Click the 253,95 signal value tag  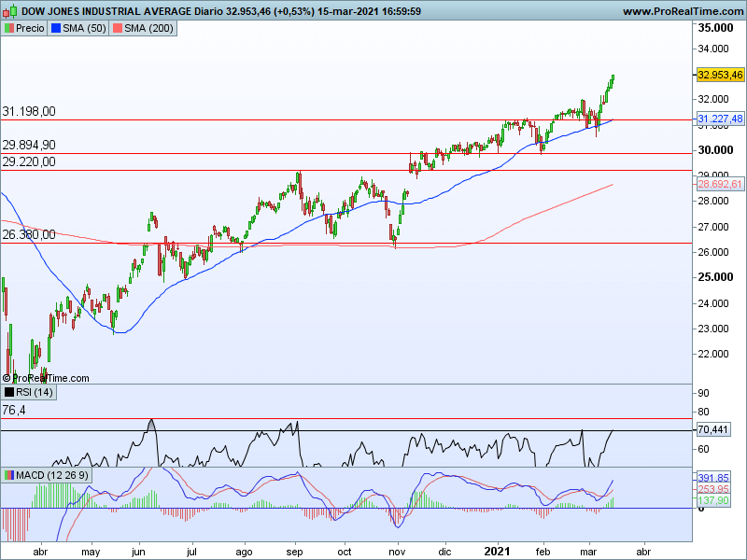(x=713, y=489)
